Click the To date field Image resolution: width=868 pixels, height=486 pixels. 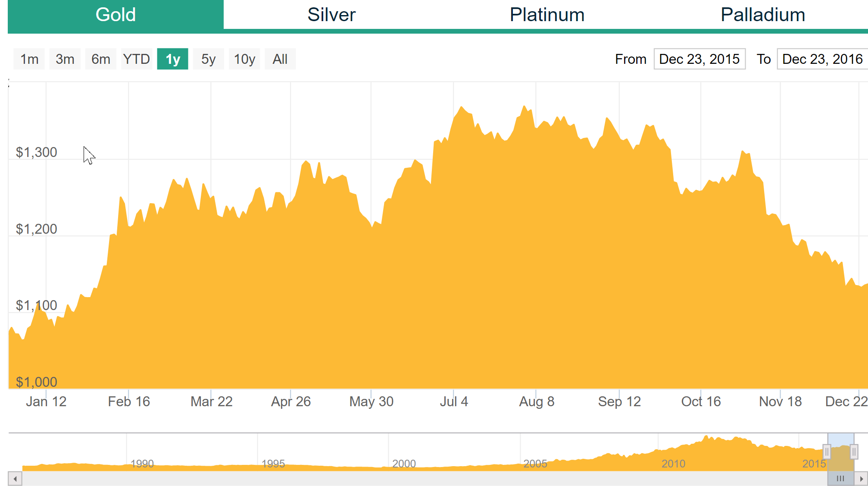point(822,59)
